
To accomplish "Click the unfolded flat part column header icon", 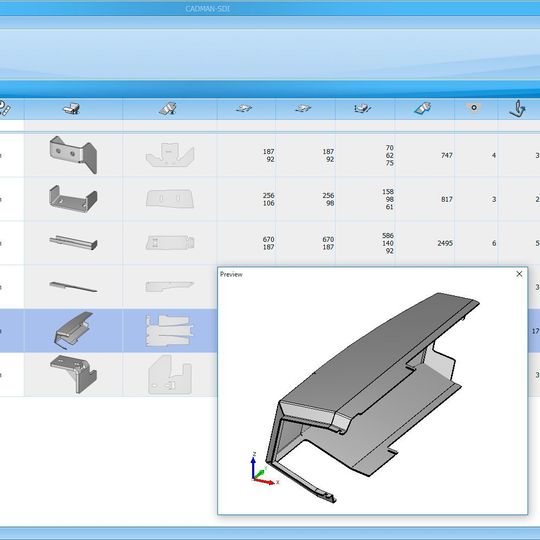I will click(168, 108).
